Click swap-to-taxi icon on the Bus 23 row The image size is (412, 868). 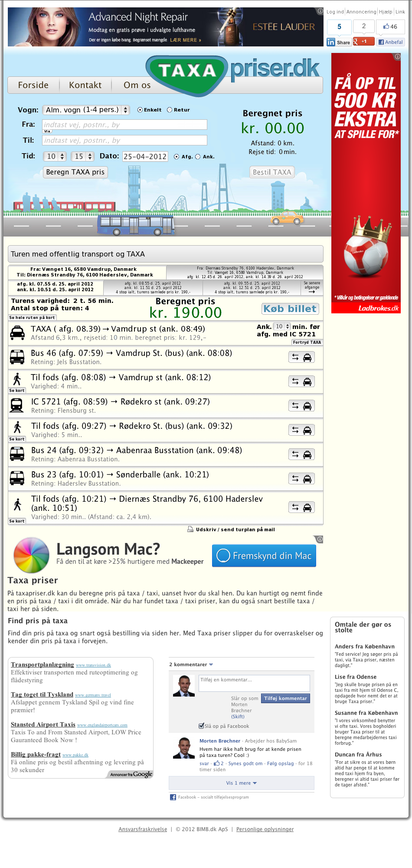pos(301,479)
